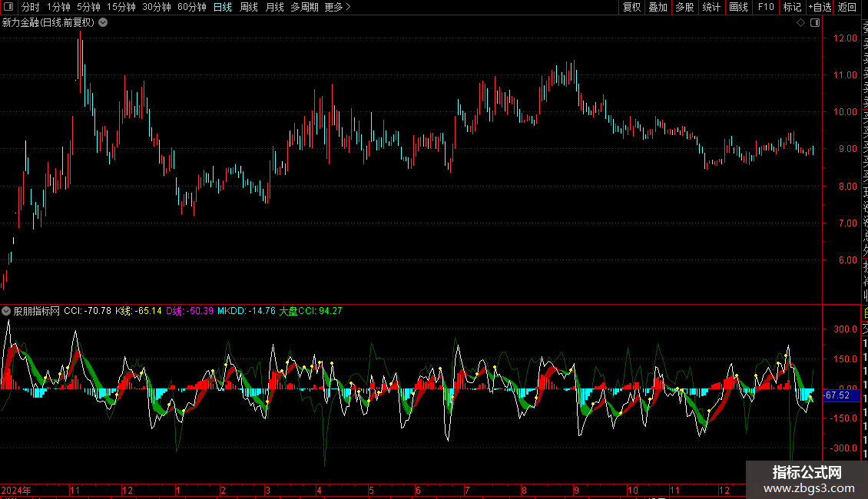Open the 多股 multi-stock view

coord(684,7)
